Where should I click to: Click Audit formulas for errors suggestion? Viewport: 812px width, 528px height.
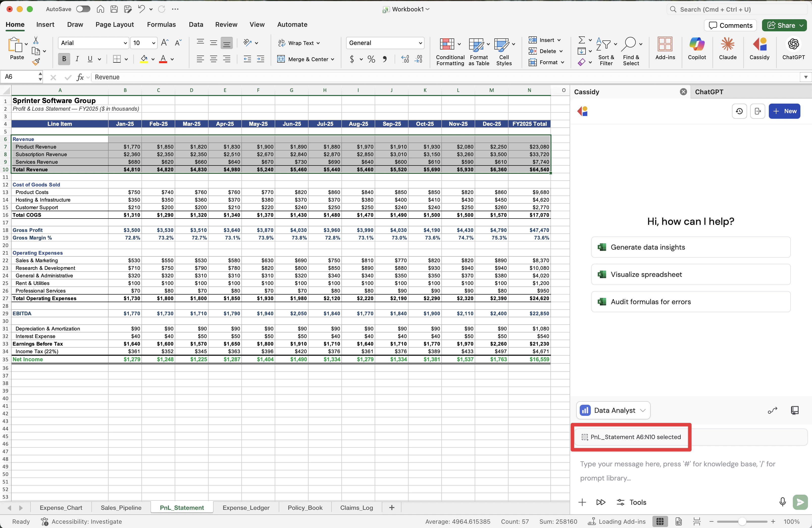pyautogui.click(x=691, y=302)
